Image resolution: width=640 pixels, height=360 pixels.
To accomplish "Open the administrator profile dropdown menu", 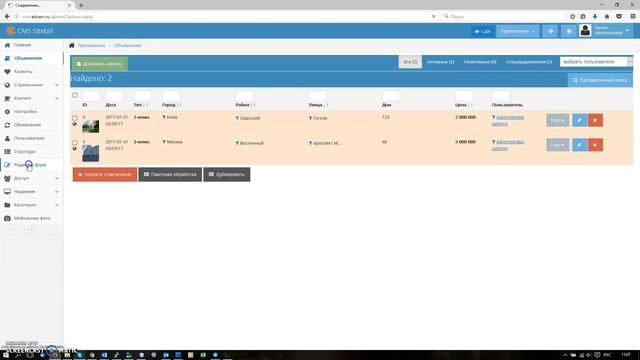I will coord(605,31).
